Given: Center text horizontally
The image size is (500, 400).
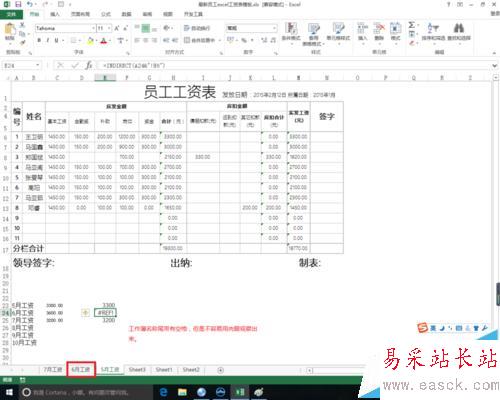Looking at the screenshot, I should pos(146,40).
